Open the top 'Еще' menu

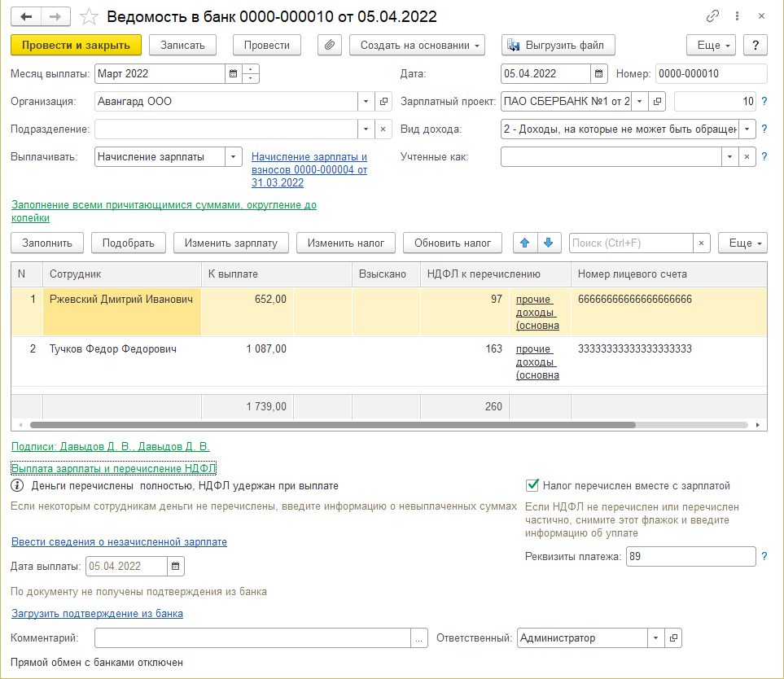[710, 45]
